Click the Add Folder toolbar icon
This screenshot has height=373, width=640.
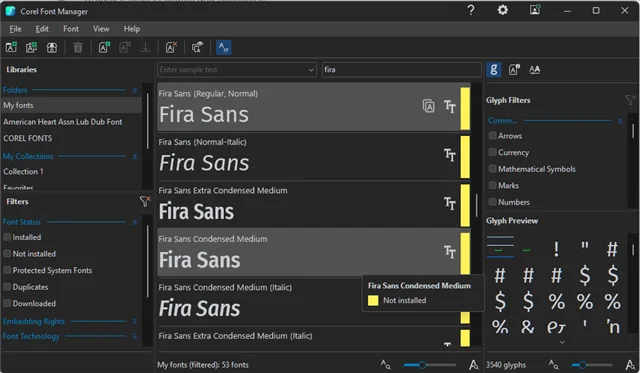pos(11,47)
